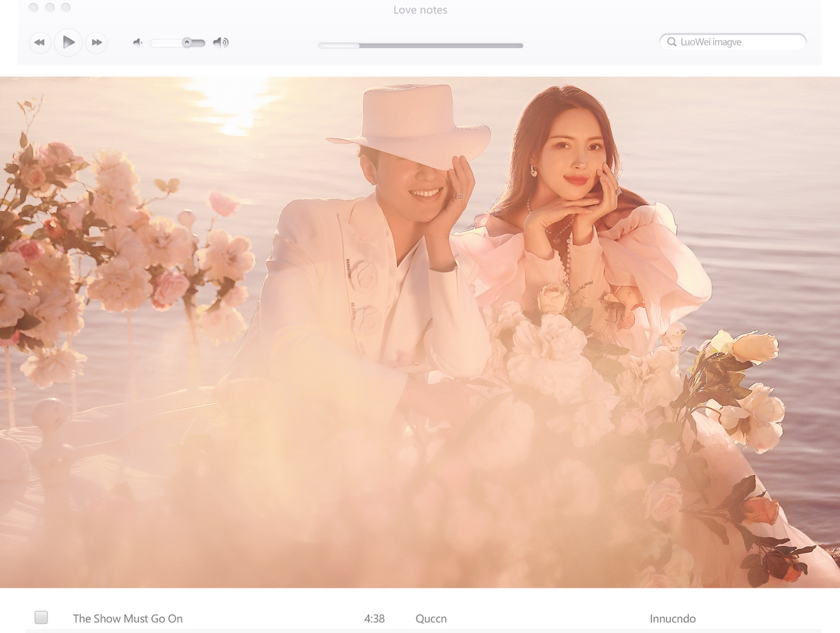Click the play button
This screenshot has height=633, width=840.
click(x=68, y=42)
